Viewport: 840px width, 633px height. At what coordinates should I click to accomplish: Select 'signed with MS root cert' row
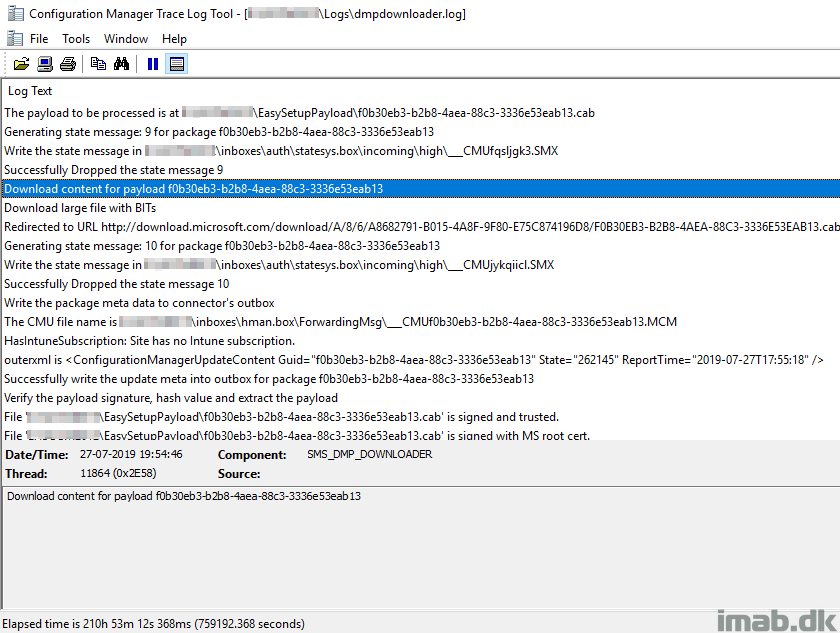421,434
